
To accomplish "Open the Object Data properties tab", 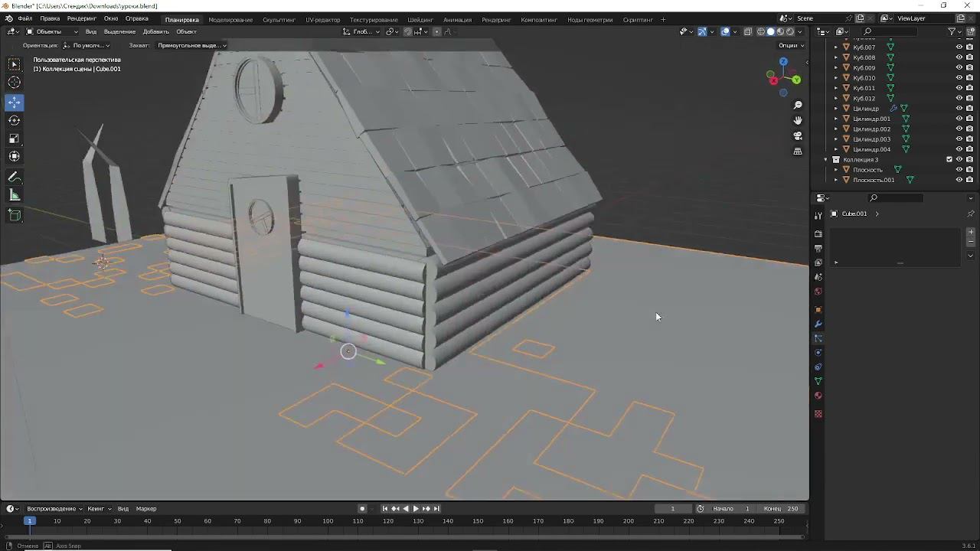I will [x=818, y=381].
